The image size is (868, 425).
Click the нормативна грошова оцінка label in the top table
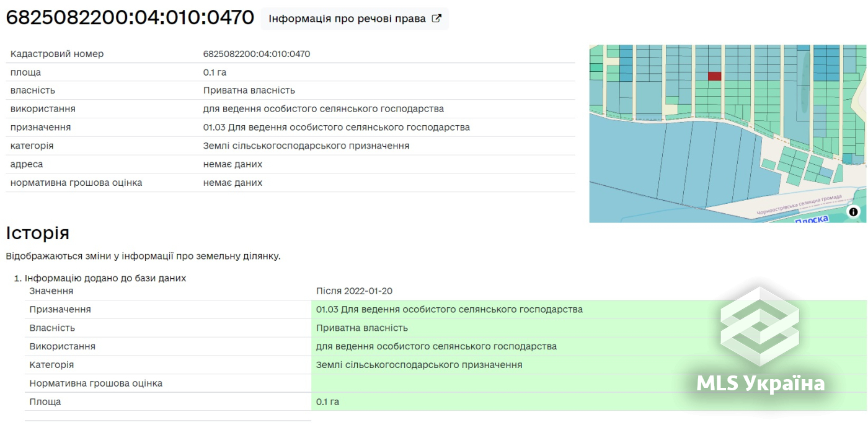pos(76,183)
